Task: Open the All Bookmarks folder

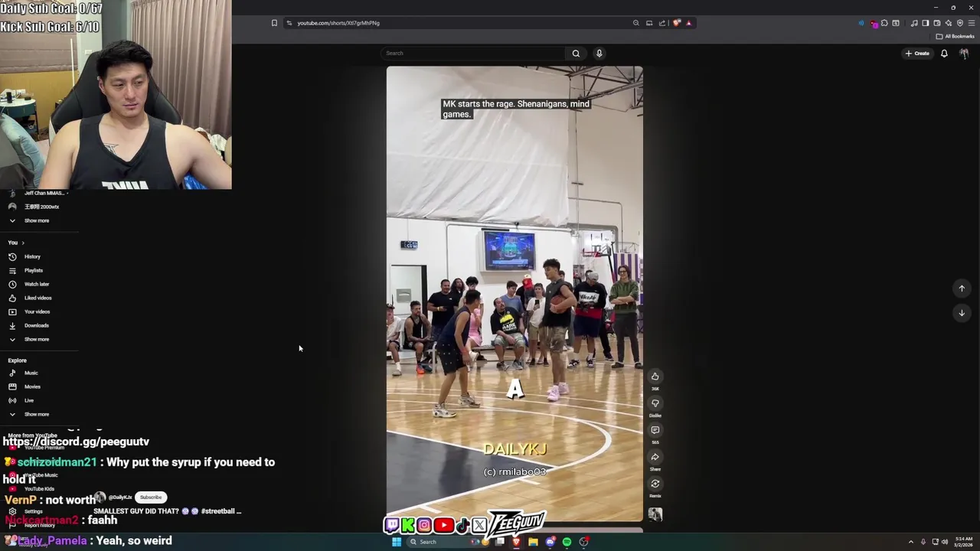Action: tap(955, 36)
